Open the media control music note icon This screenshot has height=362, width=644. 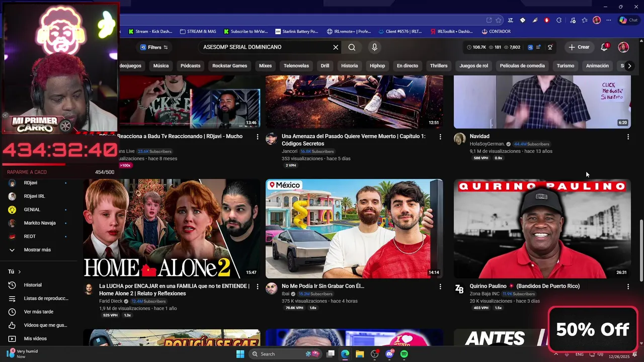click(573, 20)
